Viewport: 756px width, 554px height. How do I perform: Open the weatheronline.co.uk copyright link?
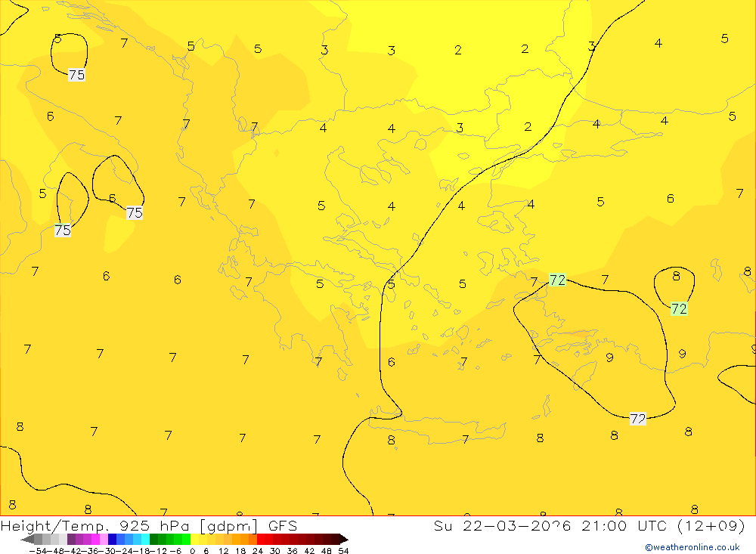point(692,548)
